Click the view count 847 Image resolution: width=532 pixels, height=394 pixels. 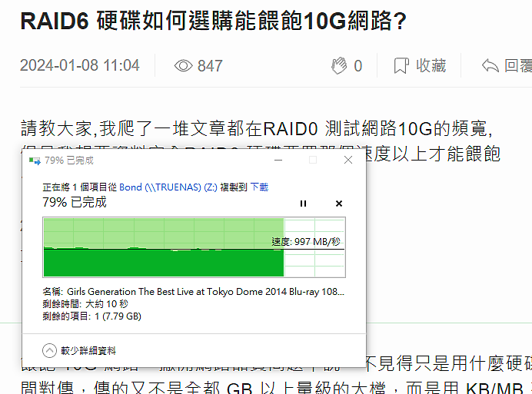[x=210, y=66]
